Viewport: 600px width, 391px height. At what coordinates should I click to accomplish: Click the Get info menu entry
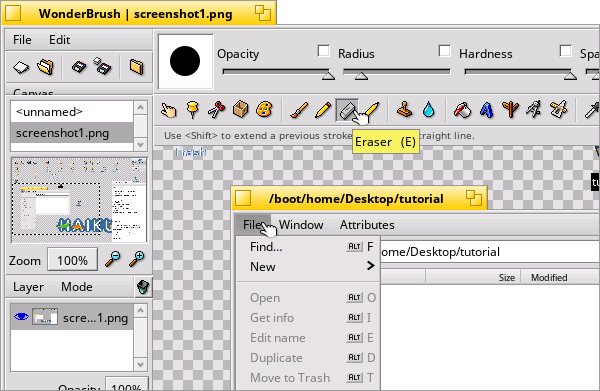[x=308, y=318]
